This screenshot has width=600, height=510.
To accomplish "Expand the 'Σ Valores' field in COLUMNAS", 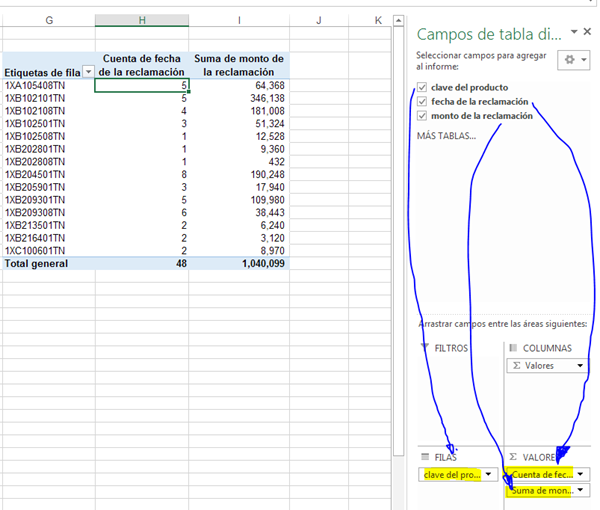I will click(x=581, y=366).
